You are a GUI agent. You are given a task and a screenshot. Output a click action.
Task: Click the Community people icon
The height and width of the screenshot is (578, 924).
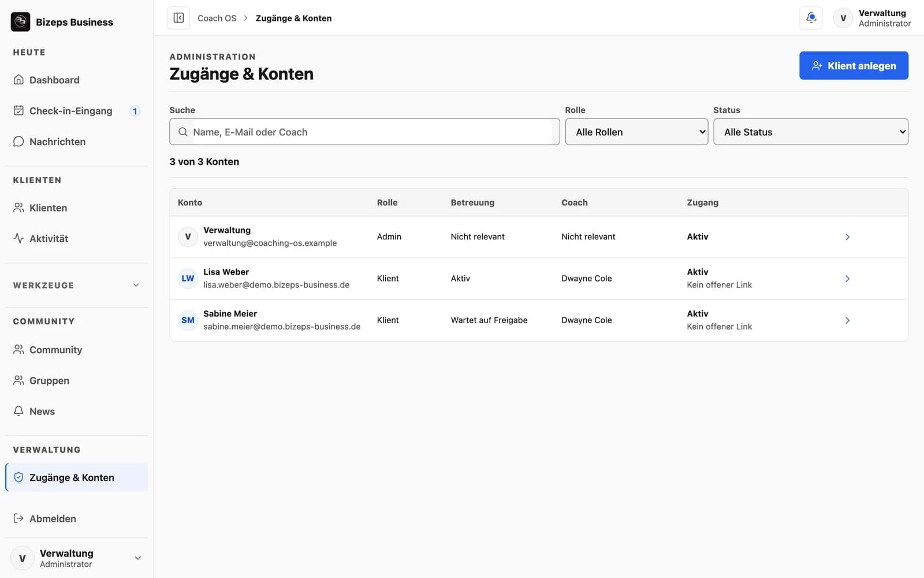point(18,350)
